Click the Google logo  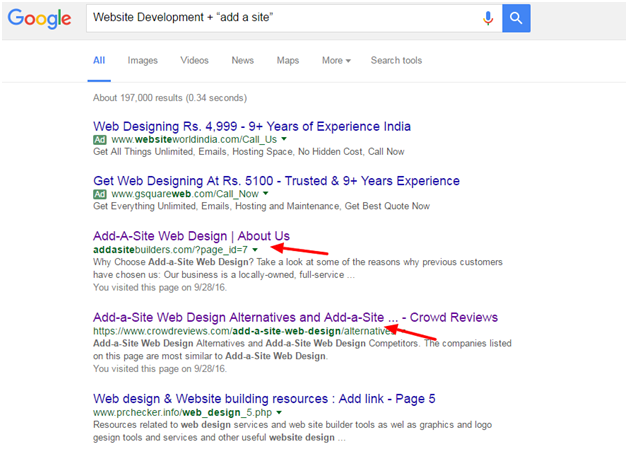coord(39,19)
